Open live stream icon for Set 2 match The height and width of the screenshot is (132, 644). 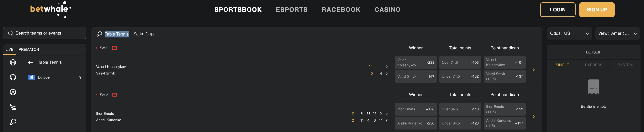(114, 48)
